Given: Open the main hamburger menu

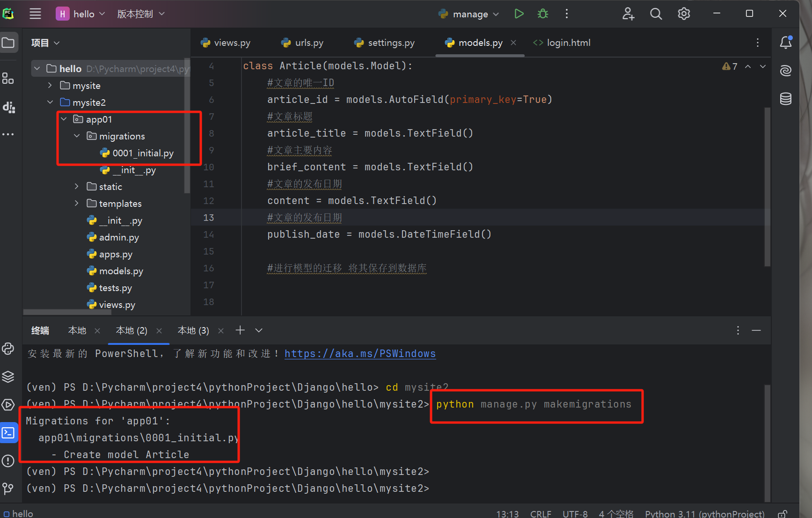Looking at the screenshot, I should pos(35,14).
